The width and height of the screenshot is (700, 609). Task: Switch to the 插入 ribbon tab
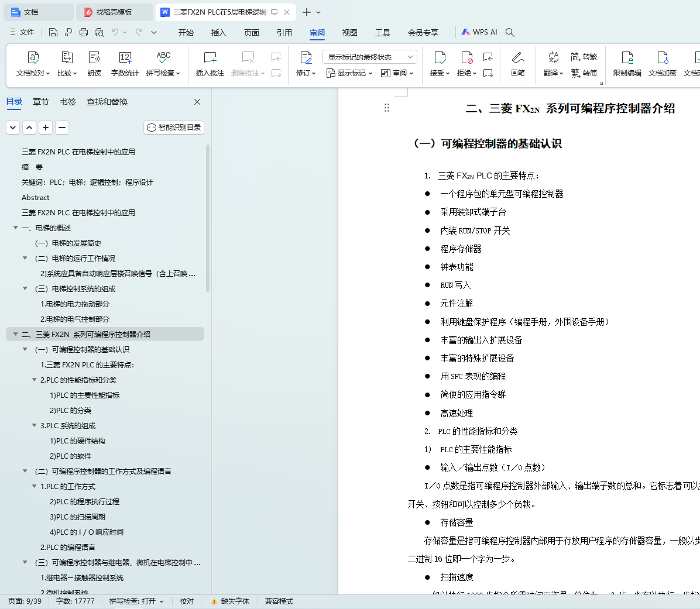point(219,33)
